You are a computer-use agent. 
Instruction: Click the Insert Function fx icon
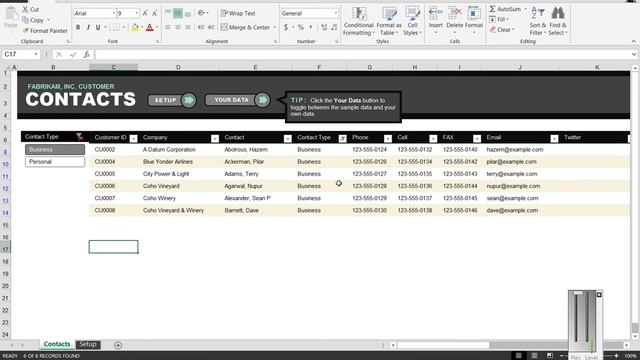(87, 54)
